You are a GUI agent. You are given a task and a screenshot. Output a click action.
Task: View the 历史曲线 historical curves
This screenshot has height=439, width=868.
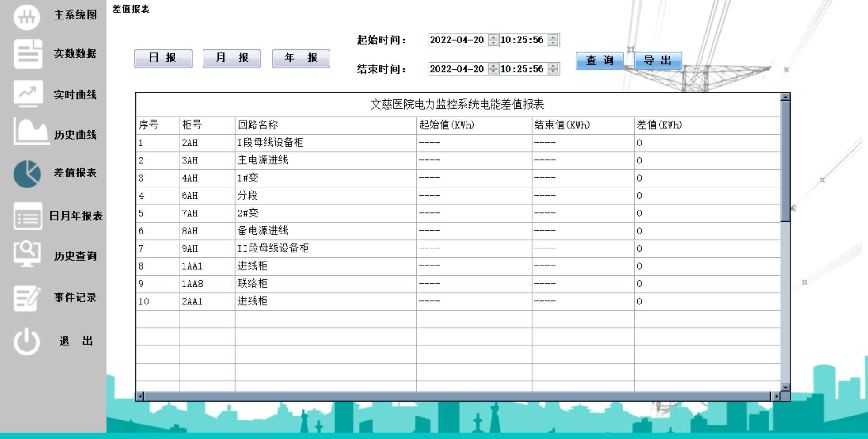54,135
